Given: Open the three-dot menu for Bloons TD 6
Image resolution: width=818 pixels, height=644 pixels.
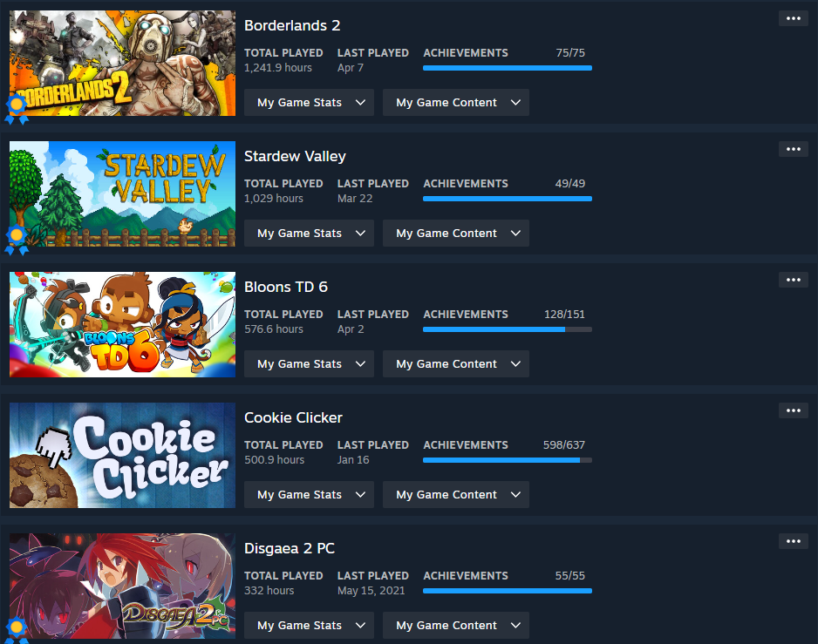Looking at the screenshot, I should (793, 280).
